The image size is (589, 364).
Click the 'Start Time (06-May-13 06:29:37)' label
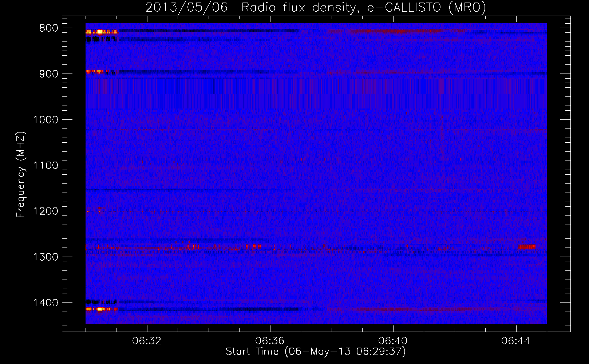tap(316, 352)
